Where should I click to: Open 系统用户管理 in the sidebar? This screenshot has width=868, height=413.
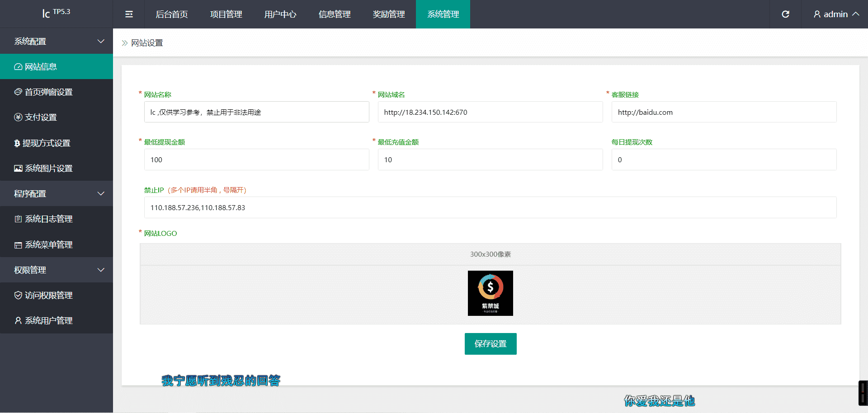tap(57, 321)
